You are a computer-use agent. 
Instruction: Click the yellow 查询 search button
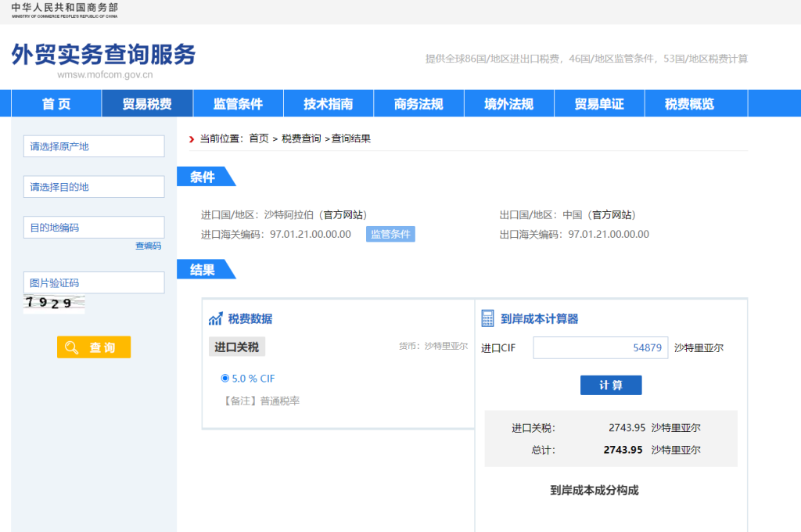(x=94, y=347)
